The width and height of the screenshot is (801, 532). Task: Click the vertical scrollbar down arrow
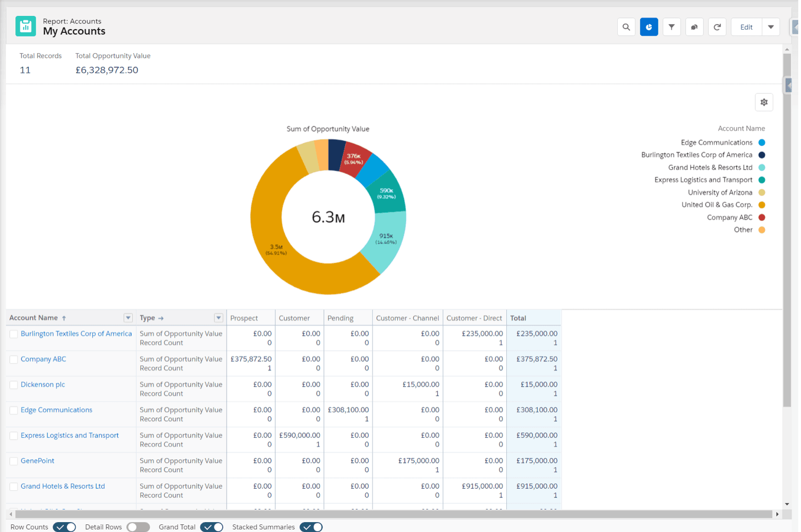tap(787, 504)
